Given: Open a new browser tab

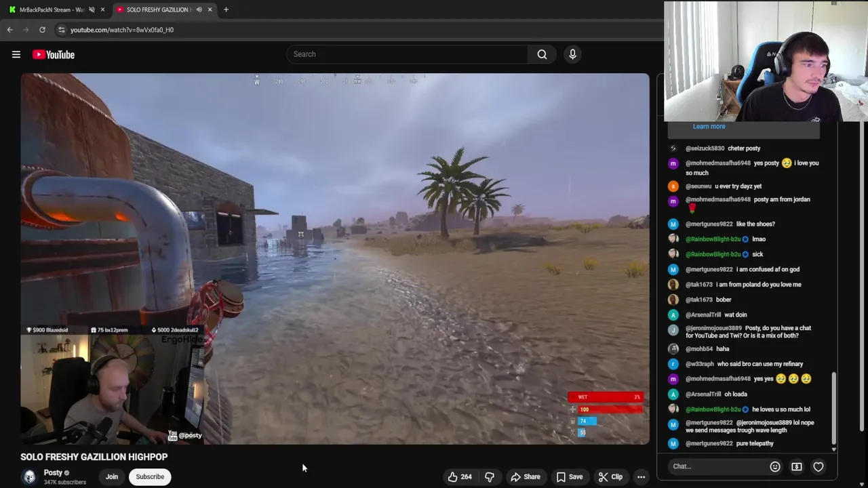Looking at the screenshot, I should tap(226, 9).
